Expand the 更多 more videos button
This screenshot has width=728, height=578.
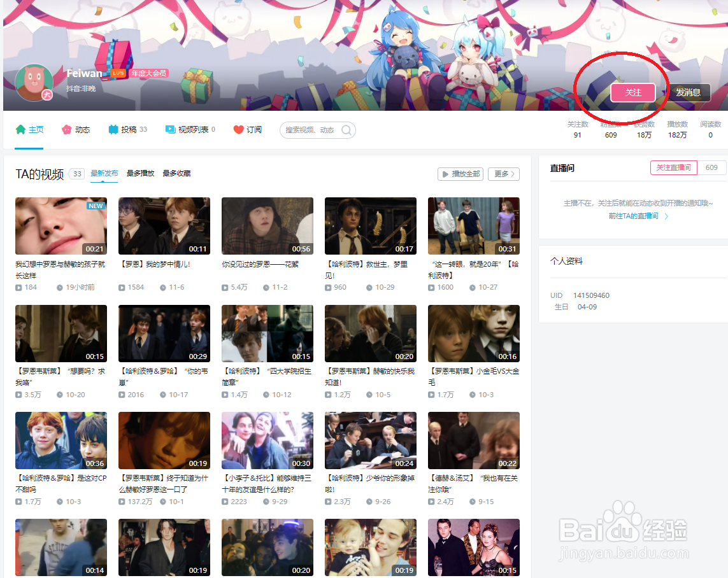tap(504, 174)
